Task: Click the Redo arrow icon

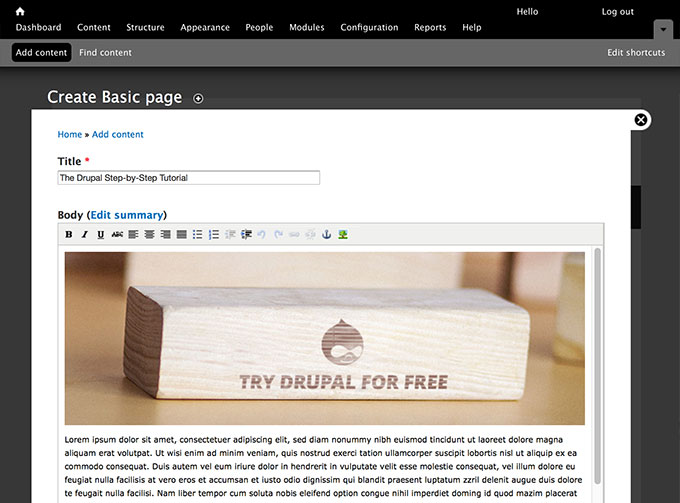Action: click(x=278, y=235)
